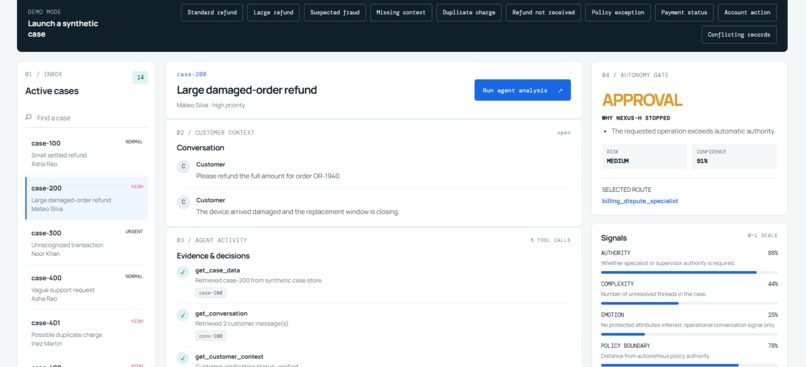Click the message 'The device arrived damaged'
Image resolution: width=806 pixels, height=367 pixels.
298,211
